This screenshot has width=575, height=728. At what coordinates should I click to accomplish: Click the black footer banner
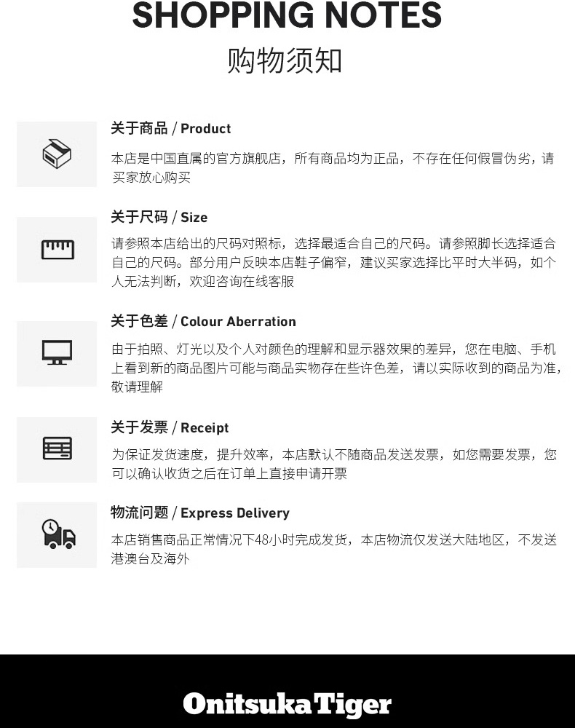[287, 691]
